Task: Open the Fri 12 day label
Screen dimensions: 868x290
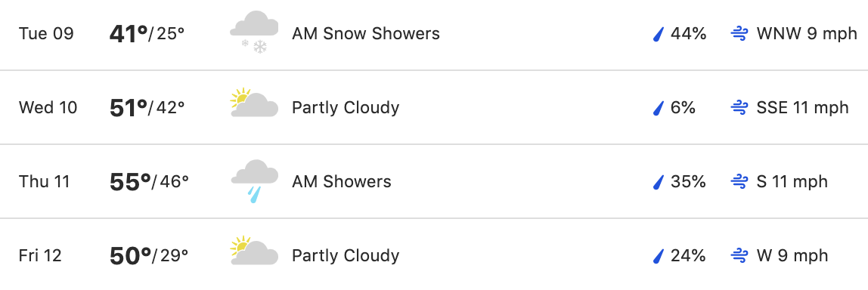Action: click(40, 256)
